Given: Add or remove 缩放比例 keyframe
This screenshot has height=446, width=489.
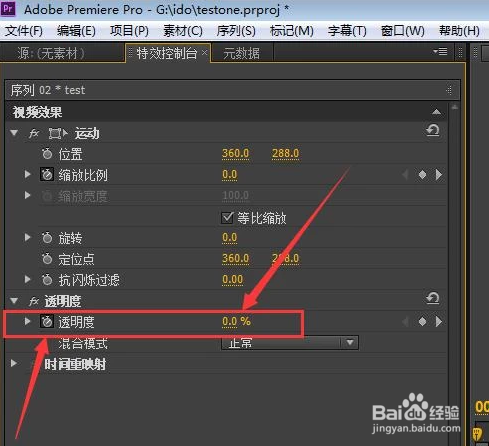Looking at the screenshot, I should [x=422, y=174].
